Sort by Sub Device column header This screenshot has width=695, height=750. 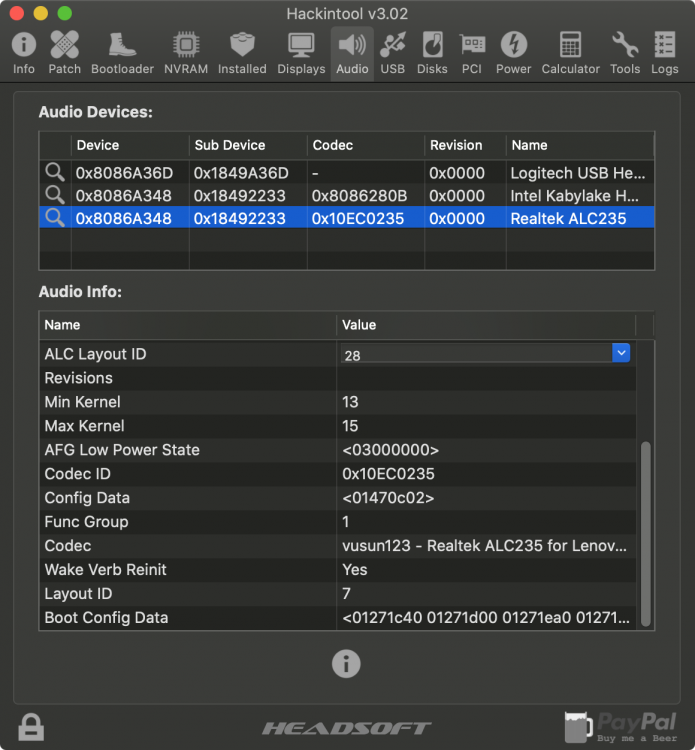coord(248,145)
